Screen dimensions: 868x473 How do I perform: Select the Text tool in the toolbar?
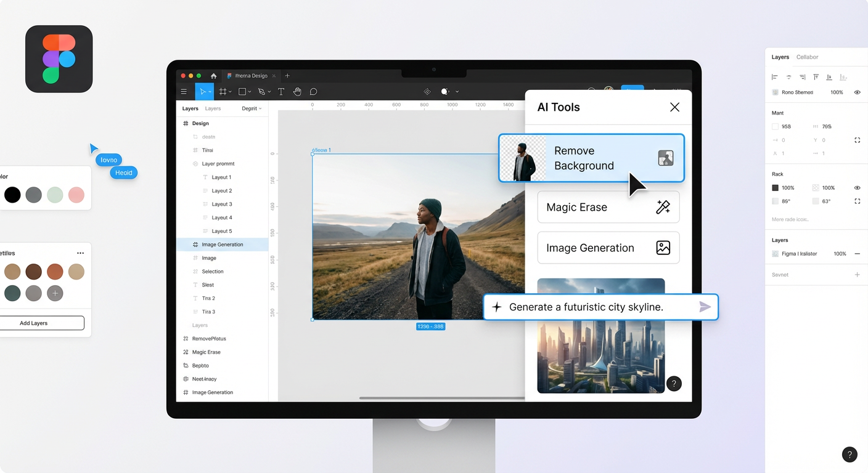point(281,92)
